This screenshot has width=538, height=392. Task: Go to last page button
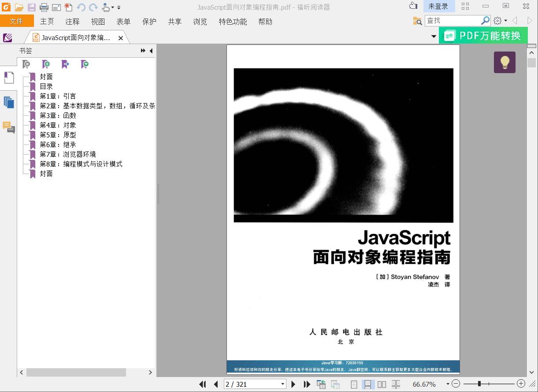coord(307,384)
